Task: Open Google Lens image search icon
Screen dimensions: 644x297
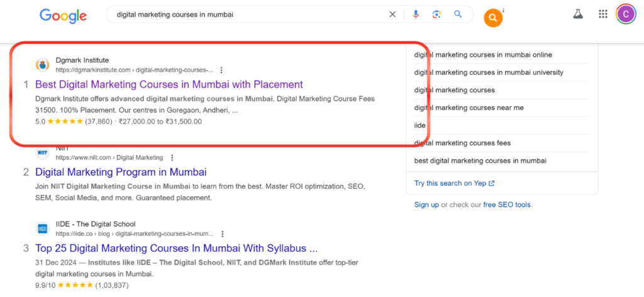Action: (x=436, y=14)
